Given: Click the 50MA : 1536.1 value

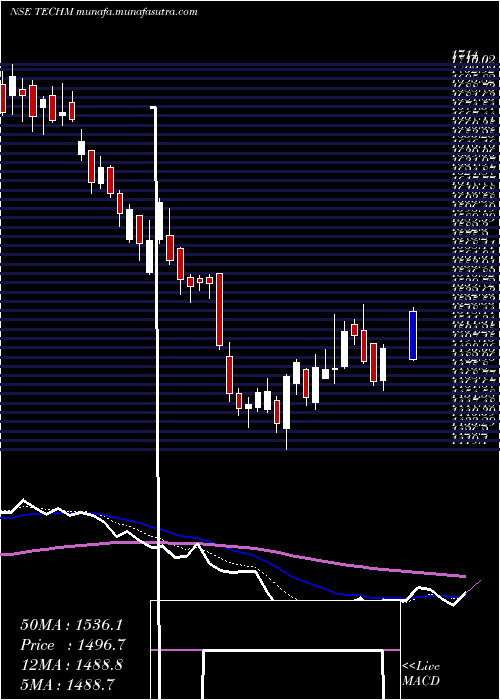Looking at the screenshot, I should pos(71,625).
